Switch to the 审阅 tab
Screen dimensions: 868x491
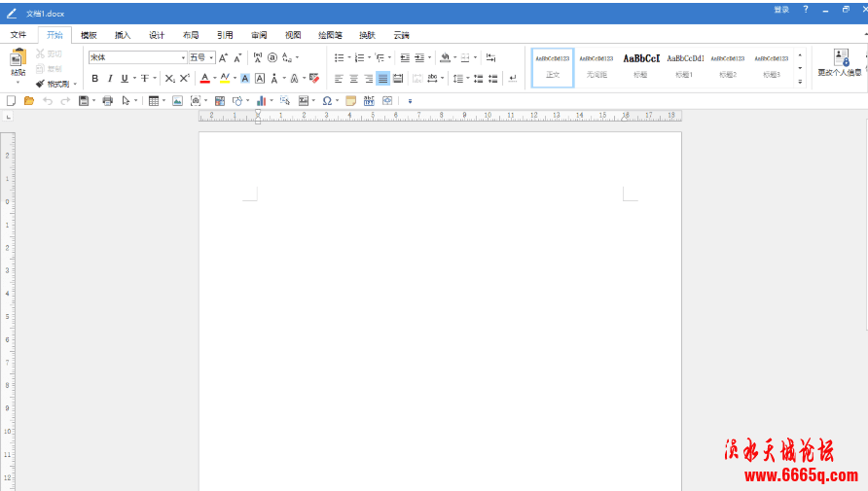(x=259, y=35)
